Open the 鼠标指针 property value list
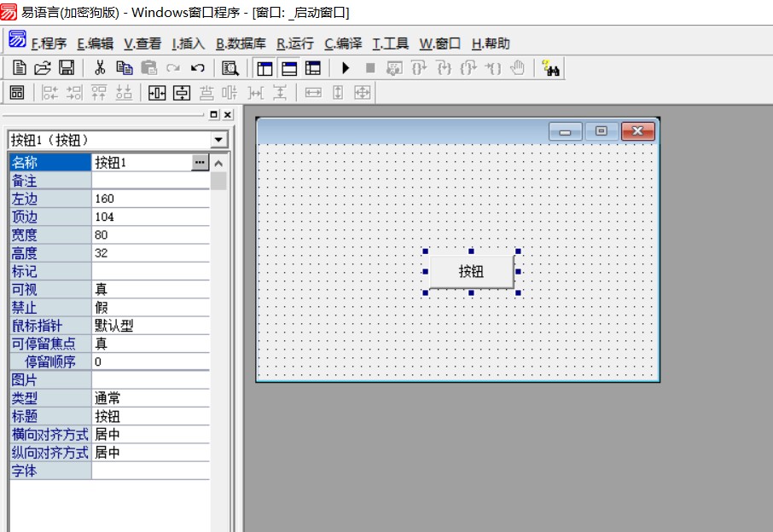Image resolution: width=773 pixels, height=532 pixels. tap(149, 325)
